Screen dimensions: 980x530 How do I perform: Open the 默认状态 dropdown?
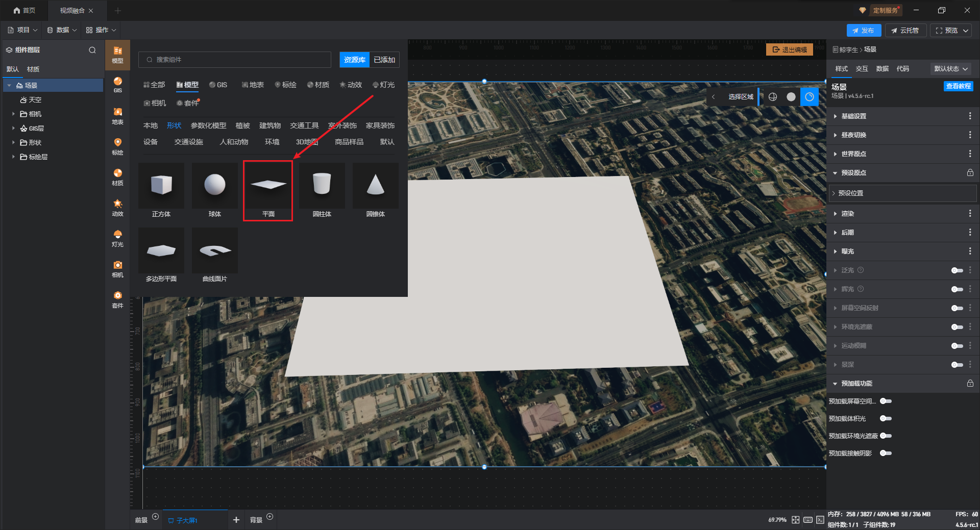pyautogui.click(x=950, y=69)
